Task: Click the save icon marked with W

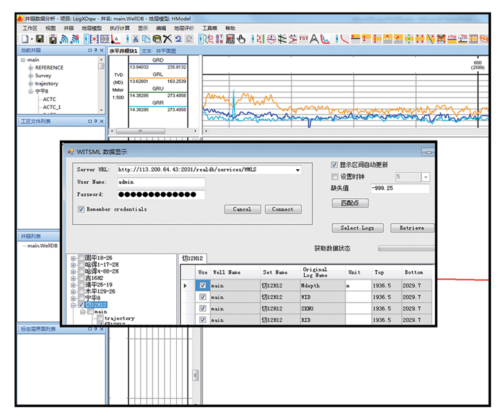Action: (53, 39)
